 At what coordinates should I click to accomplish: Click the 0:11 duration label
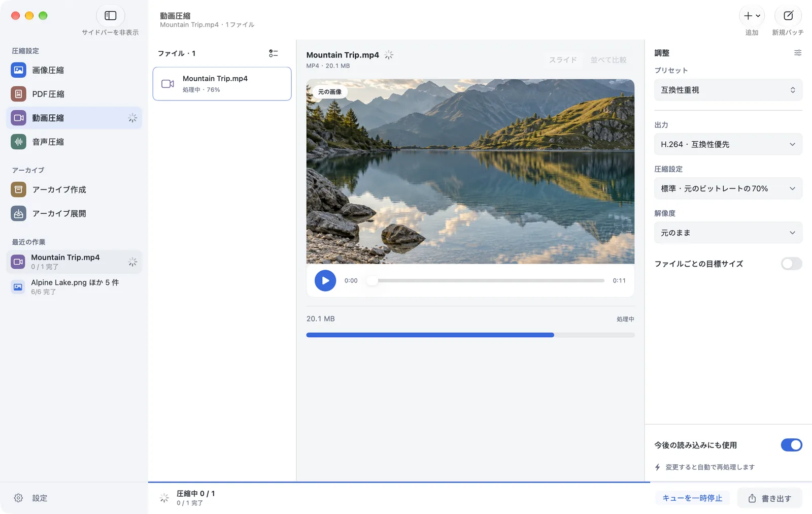619,280
